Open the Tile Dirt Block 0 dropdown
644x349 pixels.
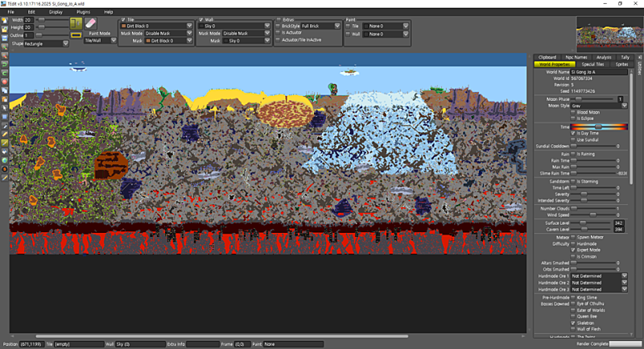point(156,26)
